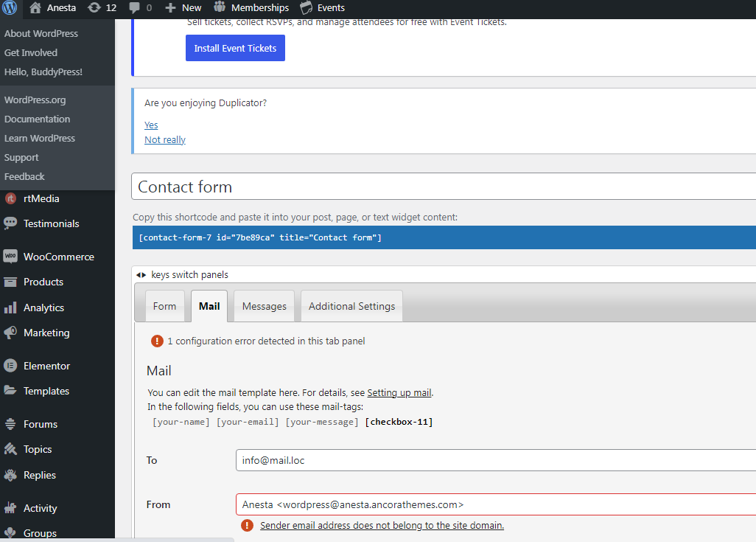This screenshot has height=542, width=756.
Task: Click the [checkbox-11] mail-tag
Action: coord(399,422)
